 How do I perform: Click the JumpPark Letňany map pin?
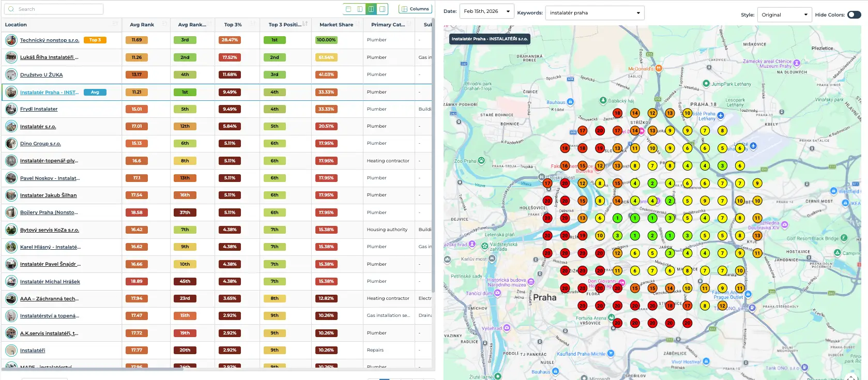tap(706, 83)
